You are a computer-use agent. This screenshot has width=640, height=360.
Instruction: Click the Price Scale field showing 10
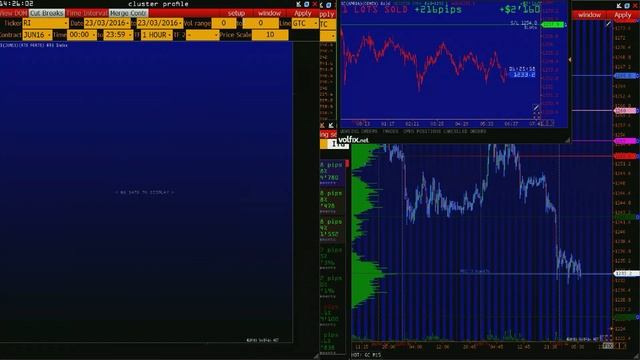pyautogui.click(x=270, y=35)
